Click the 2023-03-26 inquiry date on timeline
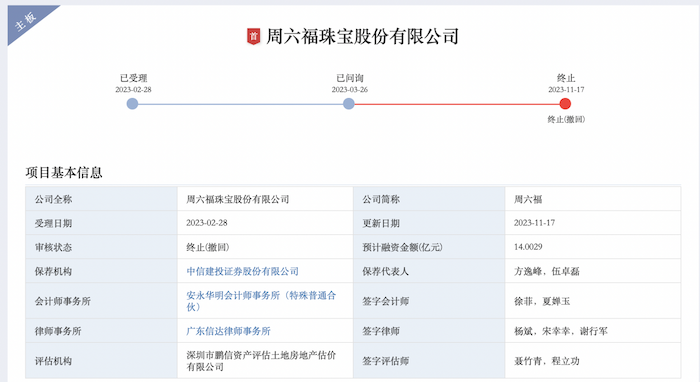Image resolution: width=700 pixels, height=382 pixels. pos(350,89)
